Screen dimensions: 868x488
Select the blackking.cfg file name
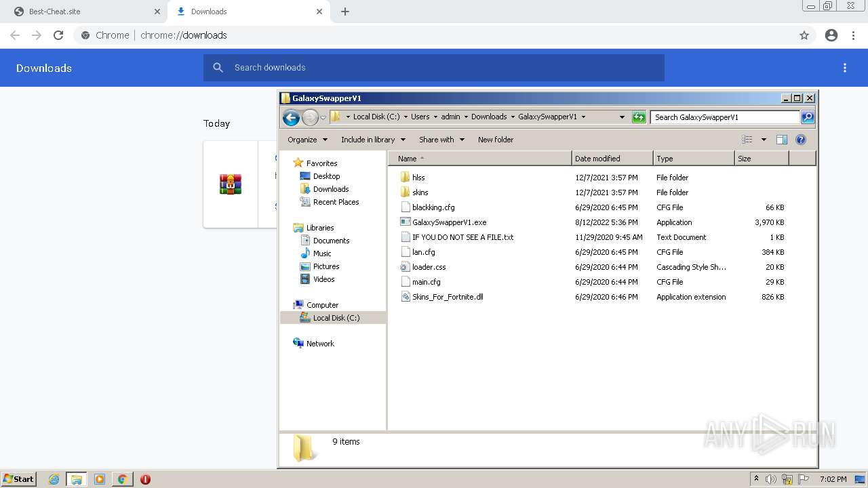(433, 207)
